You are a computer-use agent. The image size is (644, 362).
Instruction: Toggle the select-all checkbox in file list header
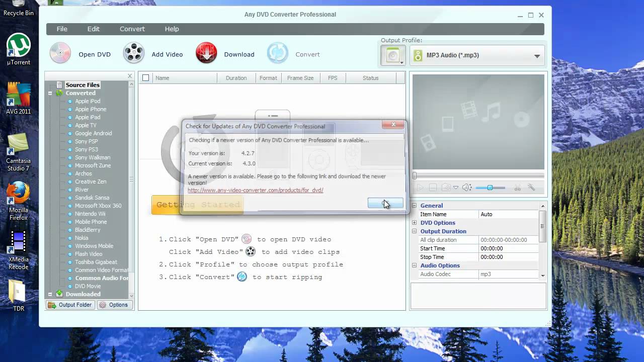pos(146,78)
